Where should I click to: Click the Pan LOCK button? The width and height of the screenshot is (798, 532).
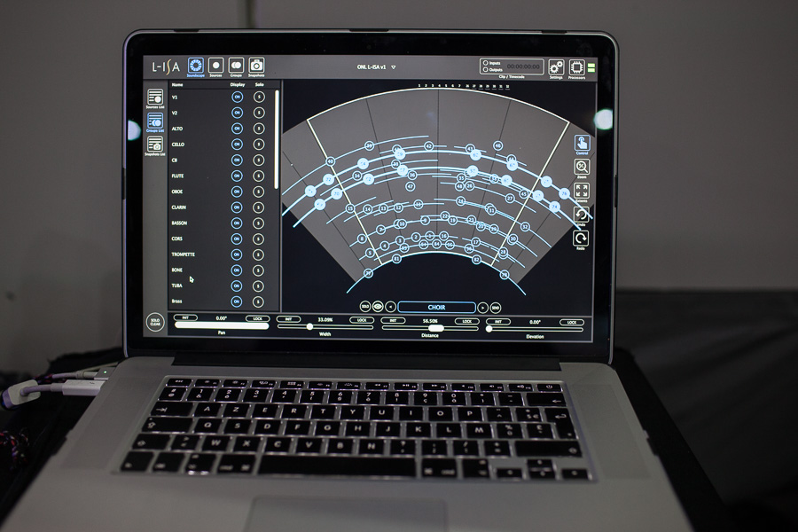[257, 318]
